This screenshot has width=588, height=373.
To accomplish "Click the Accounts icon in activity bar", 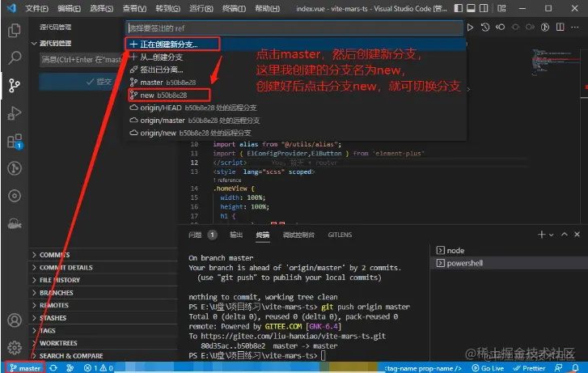I will point(15,320).
